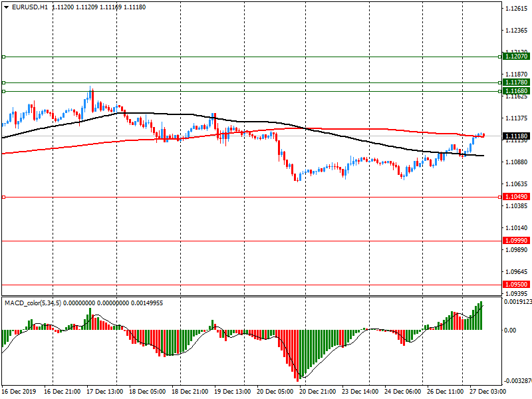Click the 1.12615 price scale value
This screenshot has width=532, height=399.
tap(517, 9)
